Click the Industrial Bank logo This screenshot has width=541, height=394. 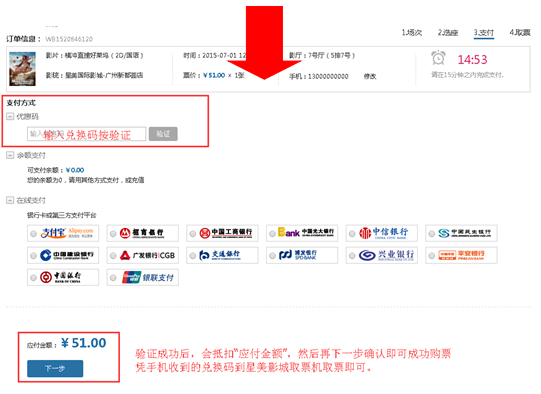[386, 255]
